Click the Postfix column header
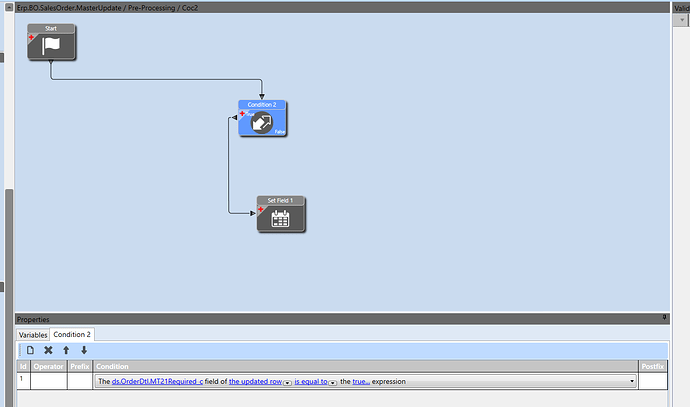 tap(653, 367)
